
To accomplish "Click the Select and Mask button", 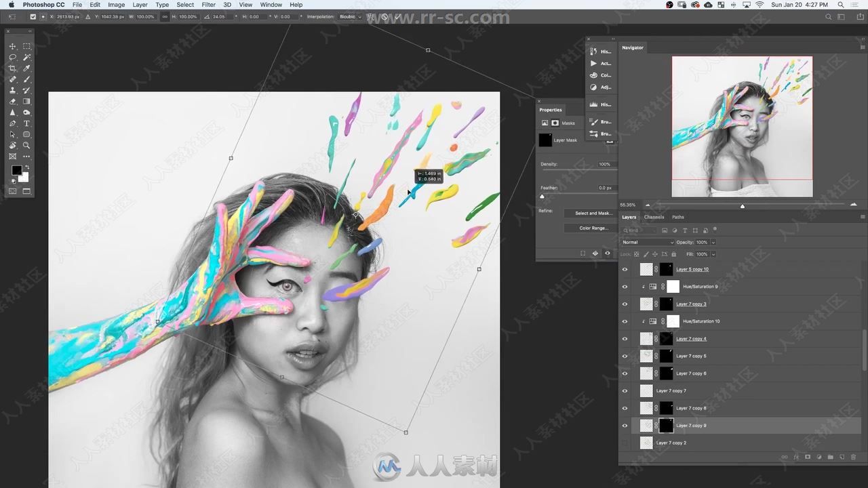I will (593, 213).
